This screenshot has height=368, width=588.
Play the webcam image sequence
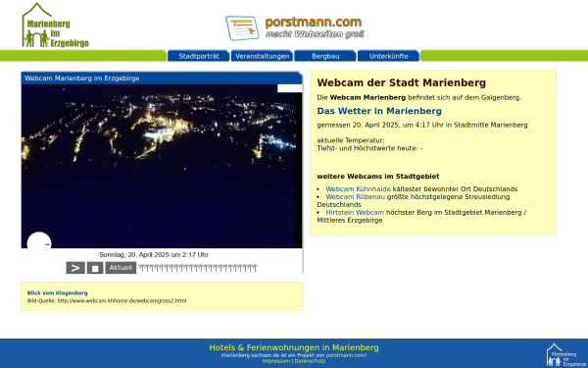point(75,268)
